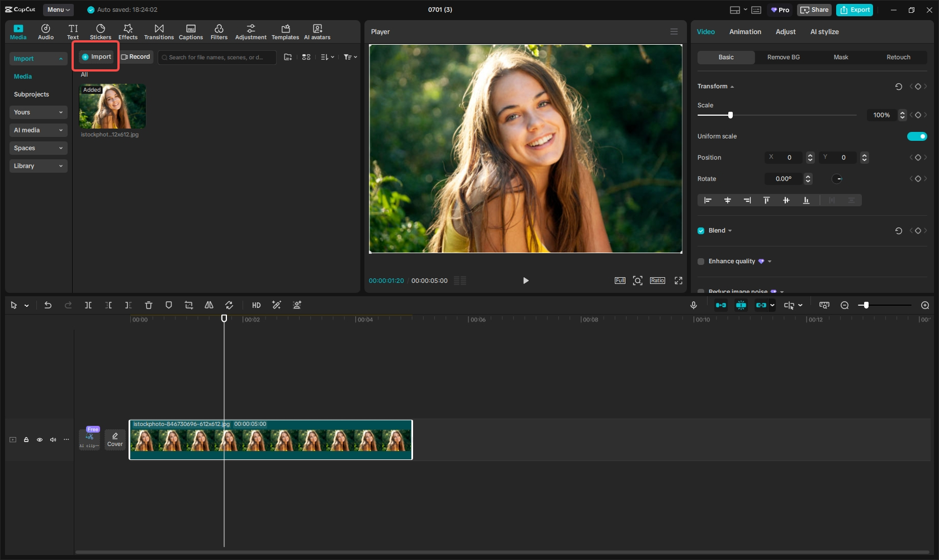Collapse the Transform section
This screenshot has width=939, height=560.
(x=732, y=86)
